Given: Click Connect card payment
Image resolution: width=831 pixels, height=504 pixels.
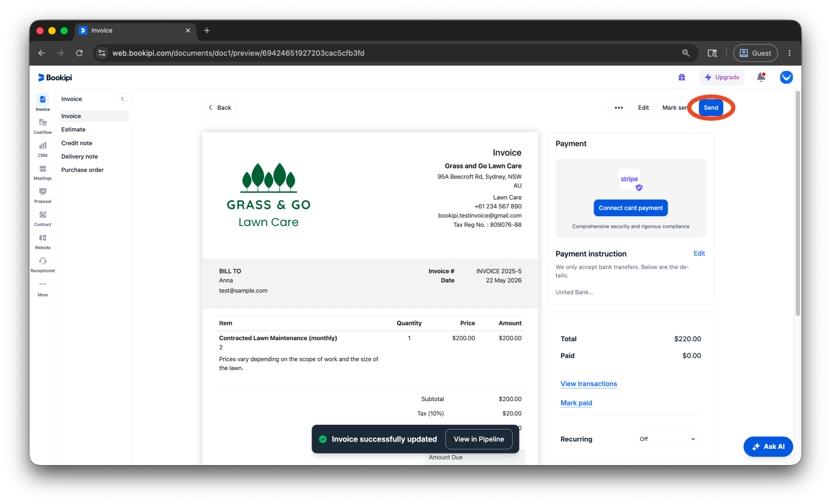Looking at the screenshot, I should click(x=631, y=208).
